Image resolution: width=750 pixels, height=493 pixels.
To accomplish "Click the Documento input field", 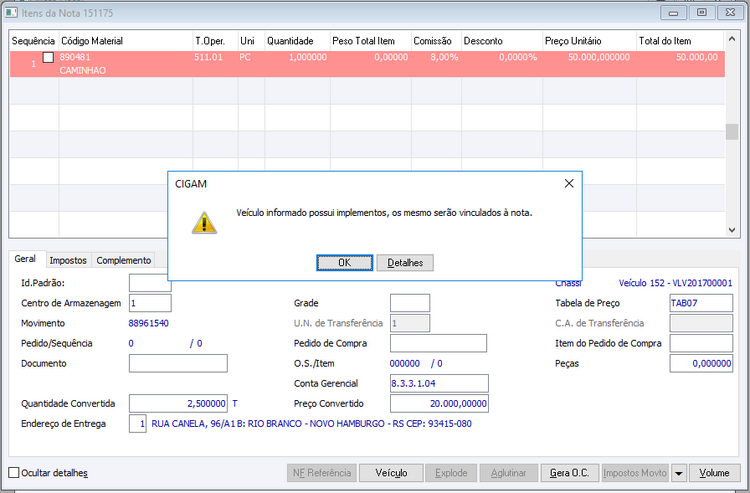I will click(178, 363).
